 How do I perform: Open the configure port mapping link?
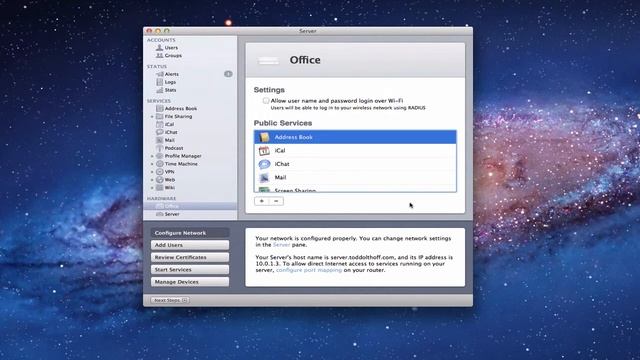tap(309, 270)
